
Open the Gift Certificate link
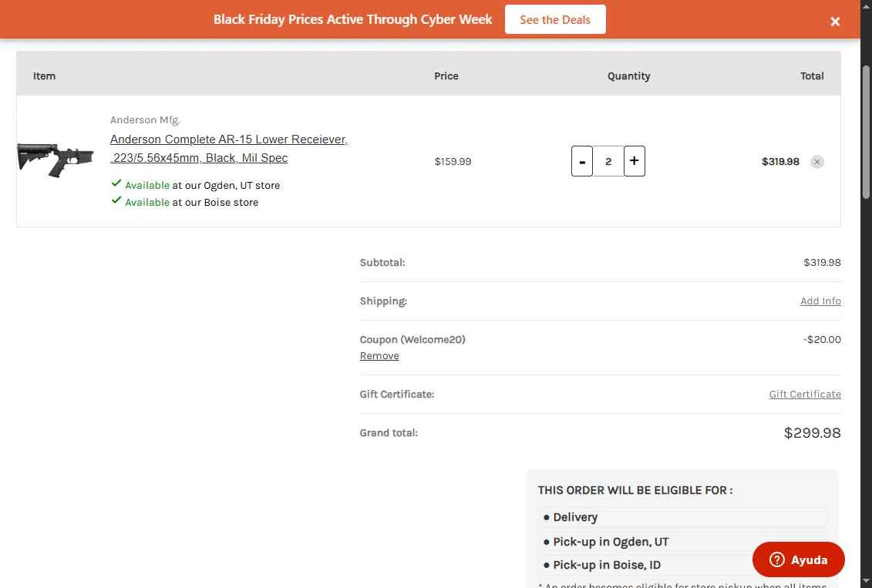(805, 394)
